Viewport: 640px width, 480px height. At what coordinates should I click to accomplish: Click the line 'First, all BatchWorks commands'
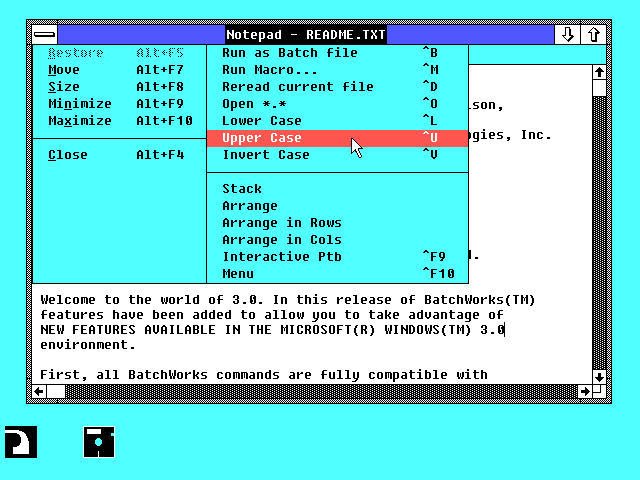[x=264, y=375]
